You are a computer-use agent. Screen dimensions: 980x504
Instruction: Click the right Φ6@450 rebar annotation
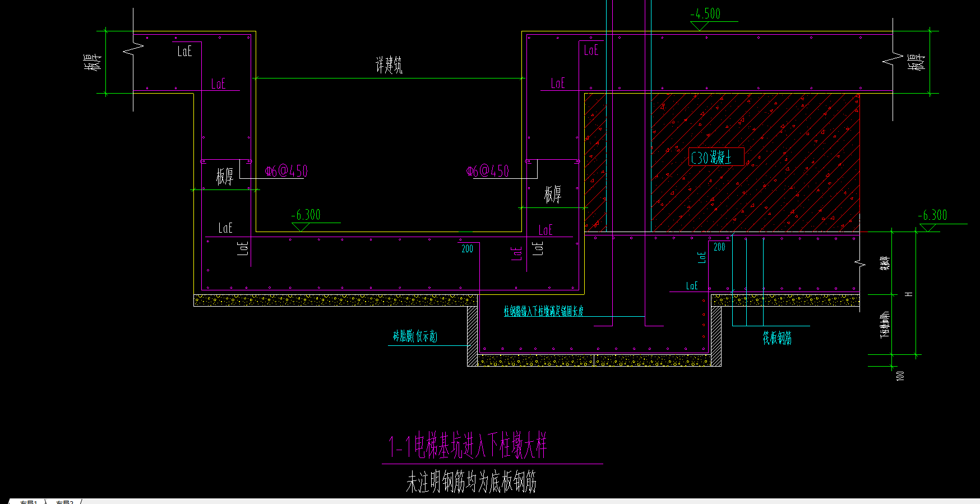coord(488,171)
